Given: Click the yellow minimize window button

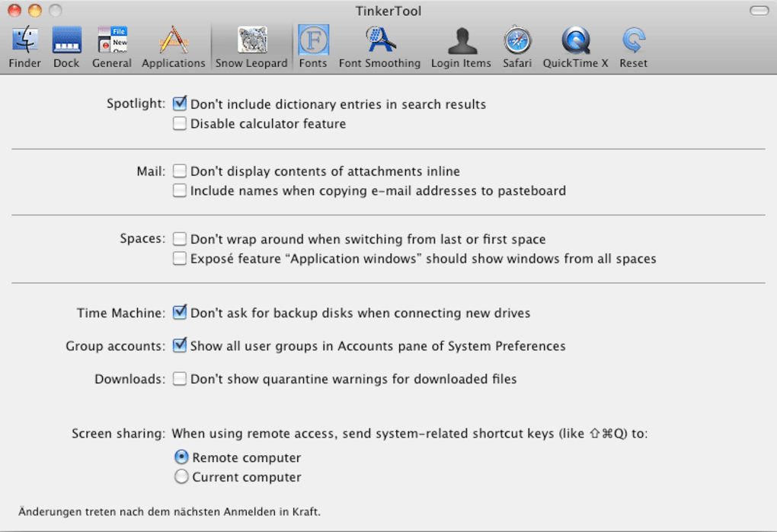Looking at the screenshot, I should pyautogui.click(x=35, y=11).
